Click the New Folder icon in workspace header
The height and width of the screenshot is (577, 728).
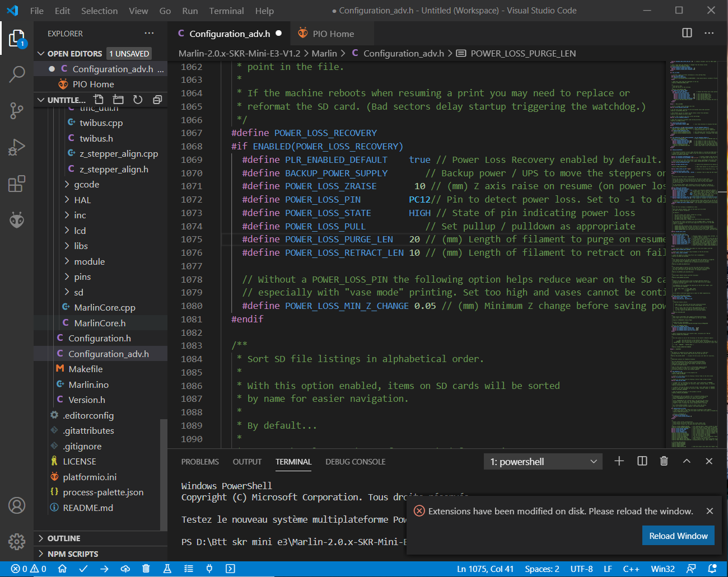(118, 100)
